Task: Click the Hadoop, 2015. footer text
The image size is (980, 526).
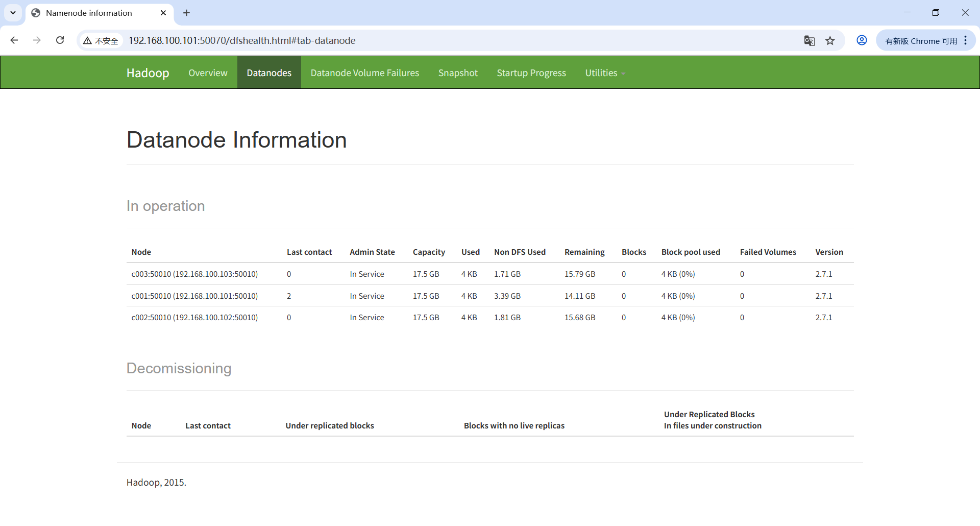Action: (156, 483)
